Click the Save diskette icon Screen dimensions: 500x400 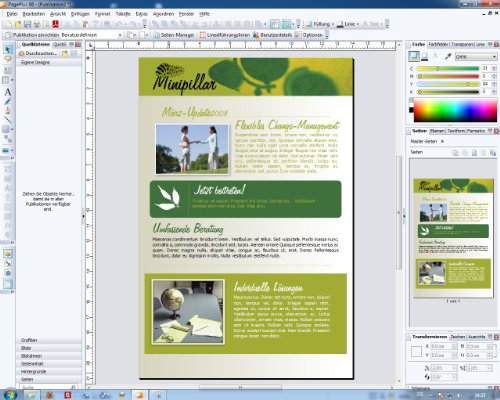[27, 24]
